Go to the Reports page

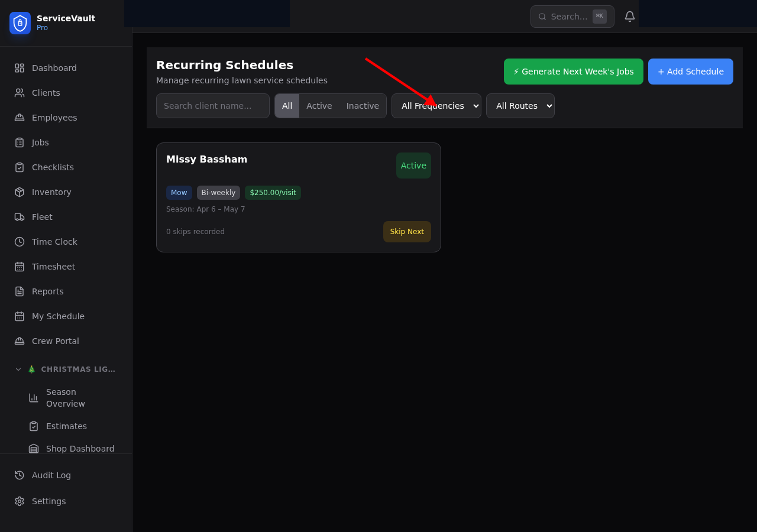click(x=47, y=291)
